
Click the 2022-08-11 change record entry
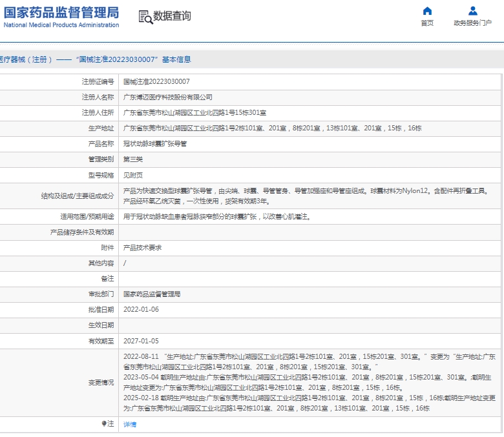tap(310, 361)
